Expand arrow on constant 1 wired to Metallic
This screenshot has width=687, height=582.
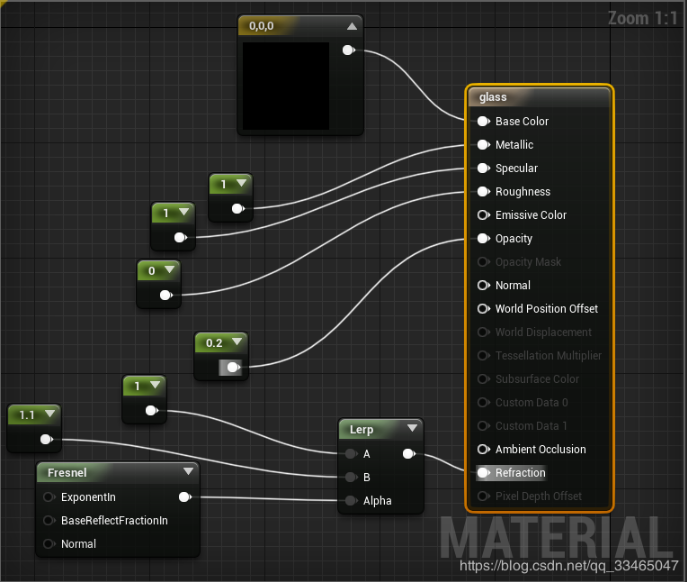click(241, 183)
